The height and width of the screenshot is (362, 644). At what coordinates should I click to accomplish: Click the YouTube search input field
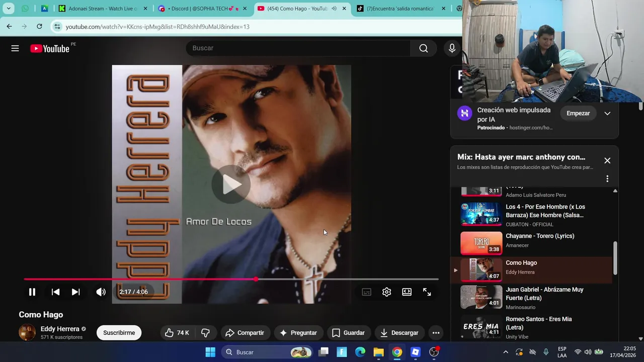298,48
